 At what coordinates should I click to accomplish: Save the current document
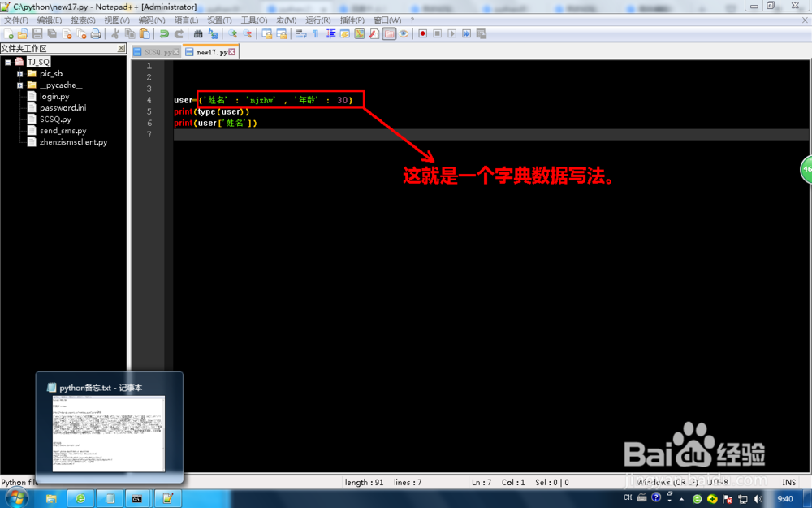38,34
